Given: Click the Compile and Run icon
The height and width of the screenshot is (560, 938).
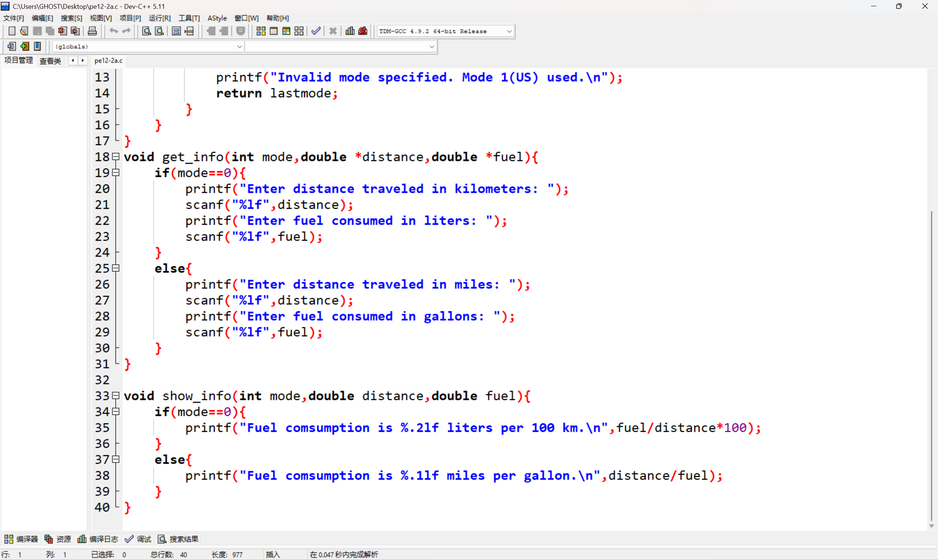Looking at the screenshot, I should pyautogui.click(x=286, y=31).
